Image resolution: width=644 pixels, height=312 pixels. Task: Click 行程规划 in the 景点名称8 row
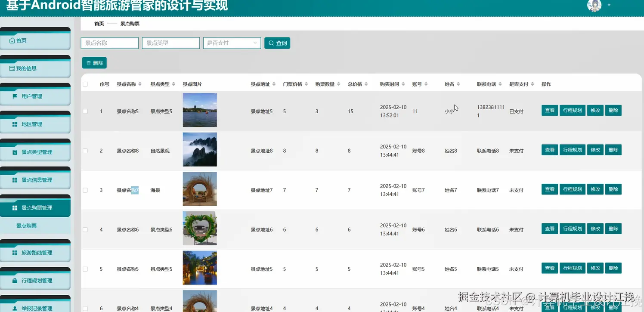coord(573,150)
